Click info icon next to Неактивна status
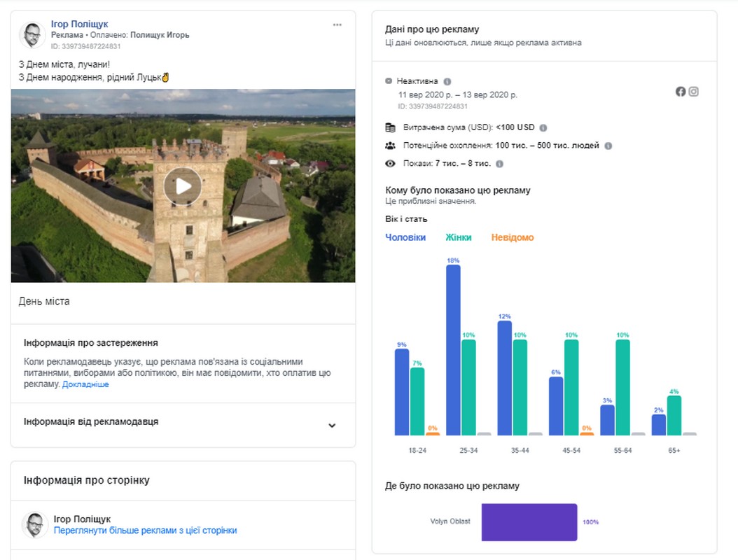 tap(447, 81)
